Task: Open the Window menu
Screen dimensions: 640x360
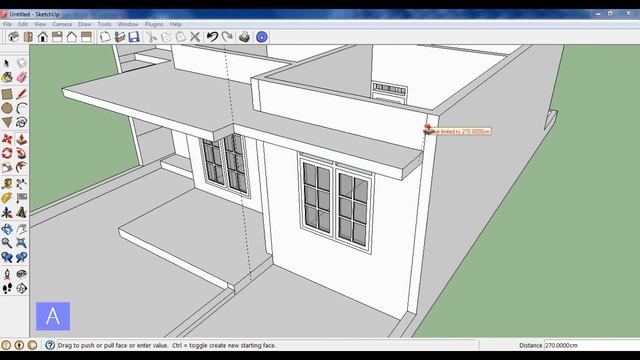Action: click(x=128, y=24)
